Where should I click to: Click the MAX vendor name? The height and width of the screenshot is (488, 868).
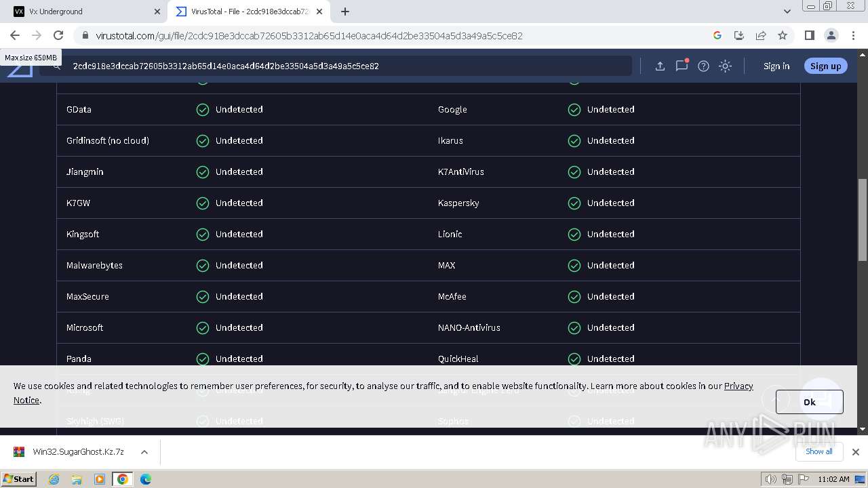tap(446, 265)
